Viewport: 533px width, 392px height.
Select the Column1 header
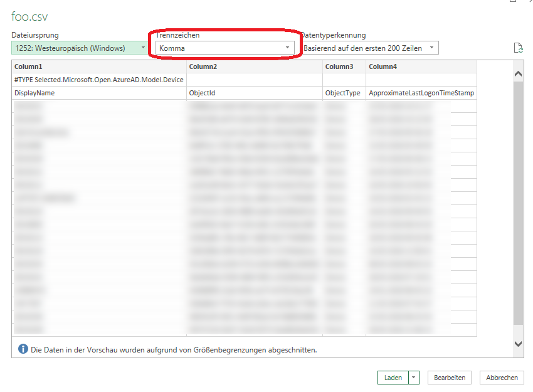click(99, 66)
